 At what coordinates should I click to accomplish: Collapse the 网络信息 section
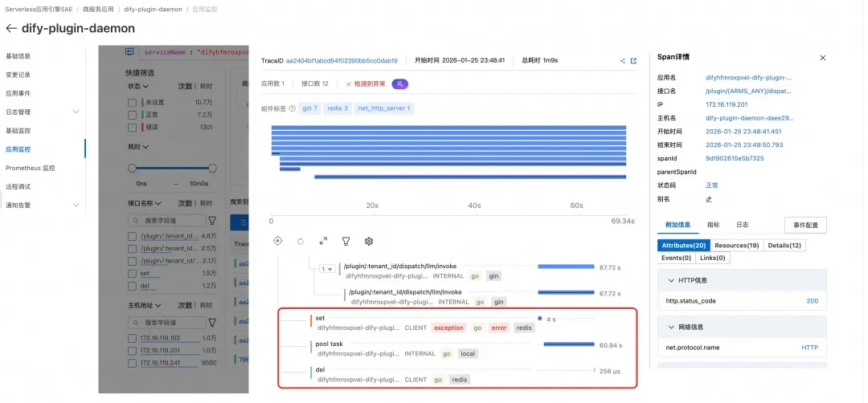click(x=671, y=328)
